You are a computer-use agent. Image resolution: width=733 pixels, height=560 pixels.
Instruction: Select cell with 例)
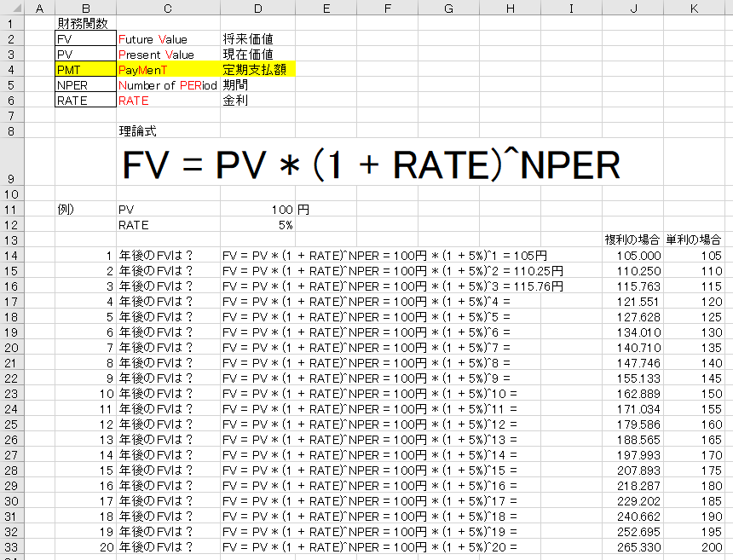click(x=85, y=210)
